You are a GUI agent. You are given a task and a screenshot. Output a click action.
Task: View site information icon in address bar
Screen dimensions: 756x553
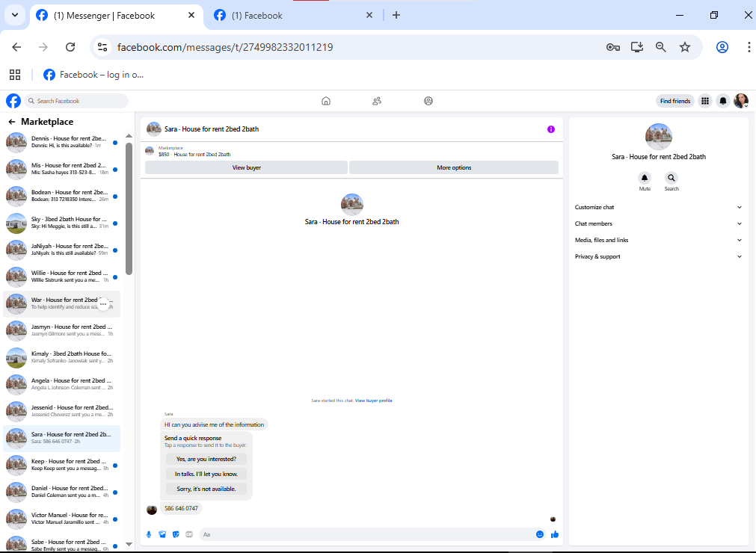click(x=102, y=47)
